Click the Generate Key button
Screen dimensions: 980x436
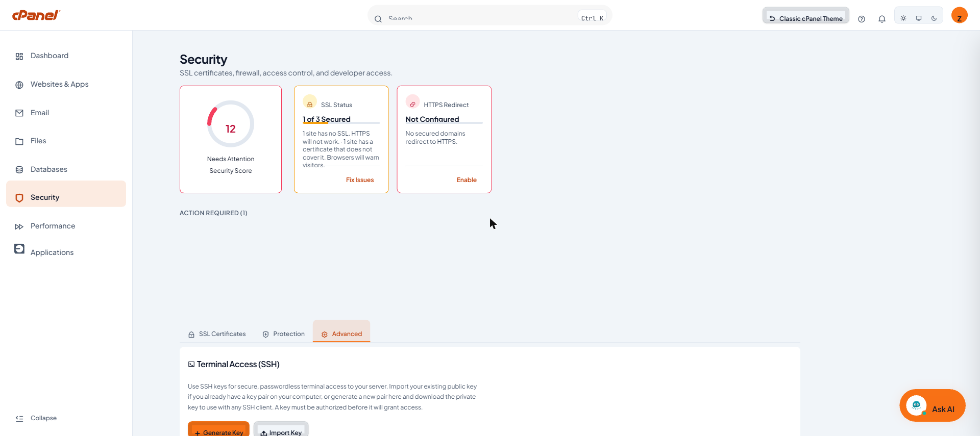(x=218, y=429)
